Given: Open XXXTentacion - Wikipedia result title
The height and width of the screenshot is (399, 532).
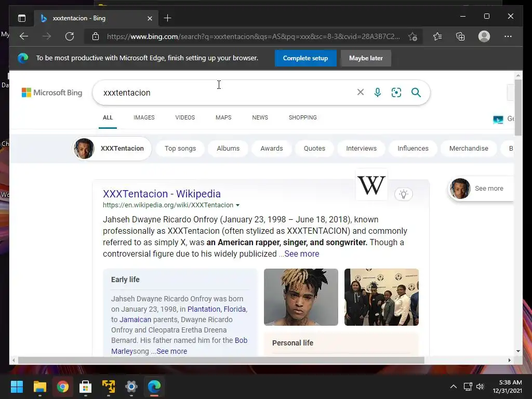Looking at the screenshot, I should click(162, 194).
